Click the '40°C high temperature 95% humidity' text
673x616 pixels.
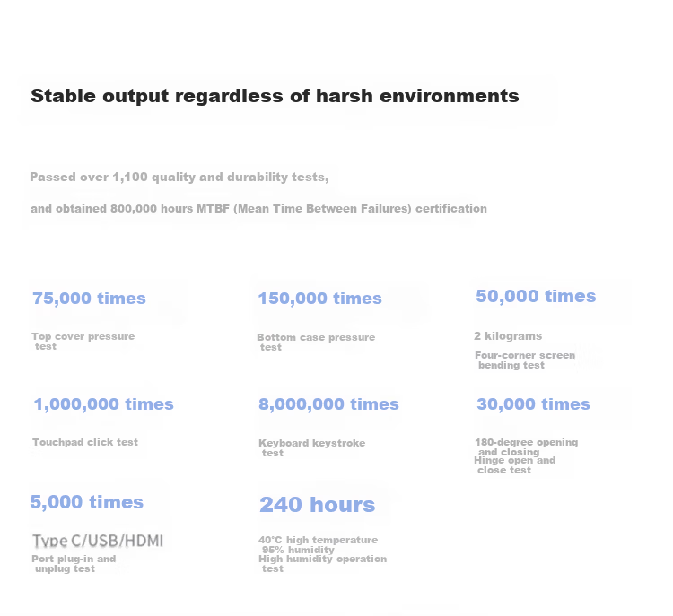(x=318, y=545)
